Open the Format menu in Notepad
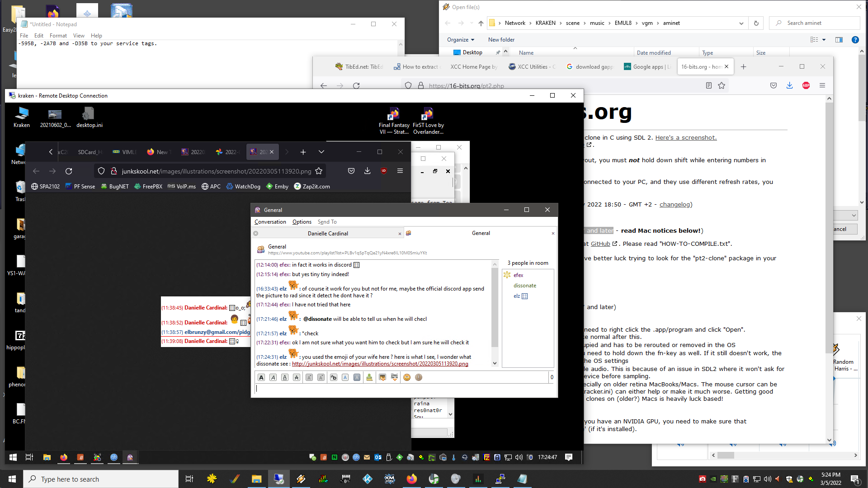Viewport: 868px width, 488px height. click(58, 36)
